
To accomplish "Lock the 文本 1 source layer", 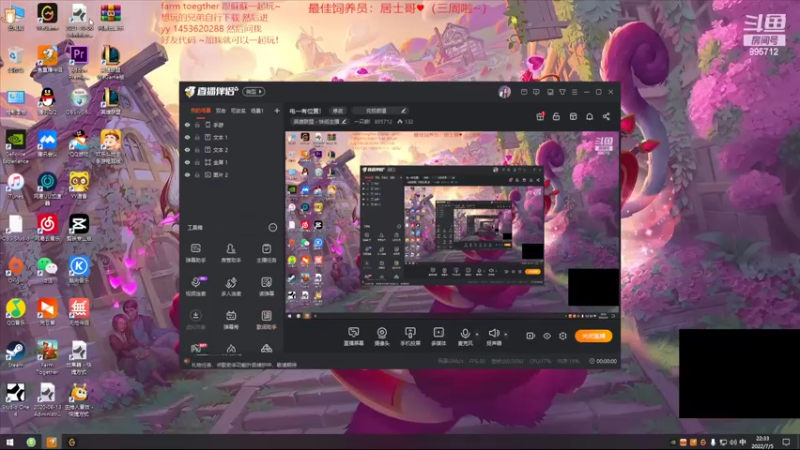I will click(197, 137).
